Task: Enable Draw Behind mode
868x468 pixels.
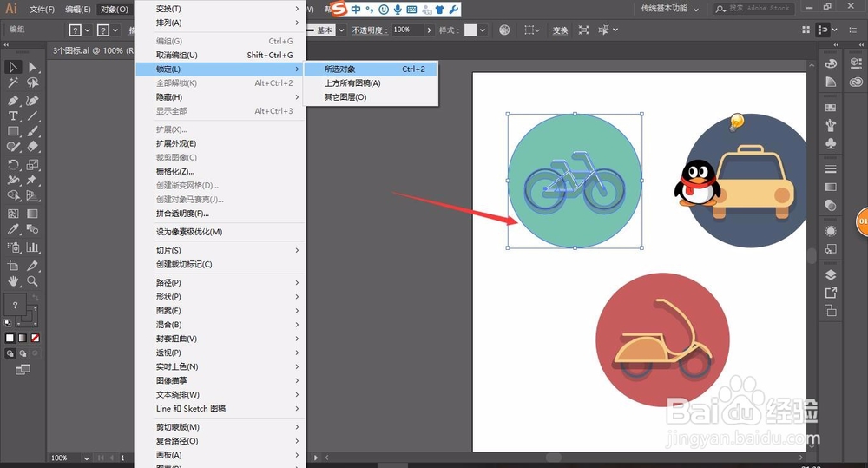Action: pyautogui.click(x=23, y=353)
